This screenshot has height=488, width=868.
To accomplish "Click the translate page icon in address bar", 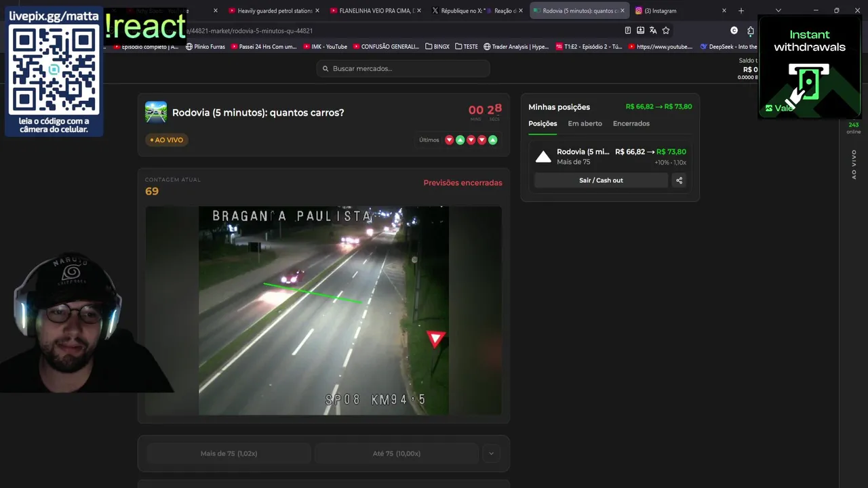I will click(x=653, y=30).
